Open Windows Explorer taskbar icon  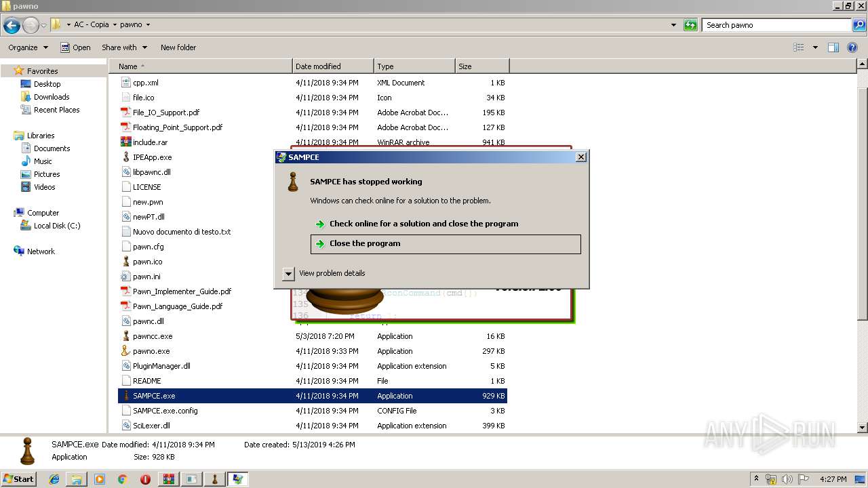77,479
